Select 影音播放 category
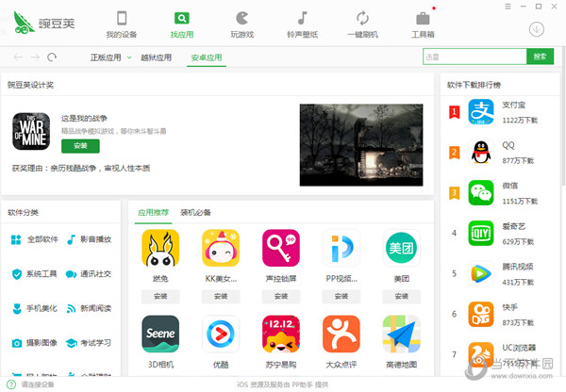The image size is (566, 392). coord(90,239)
